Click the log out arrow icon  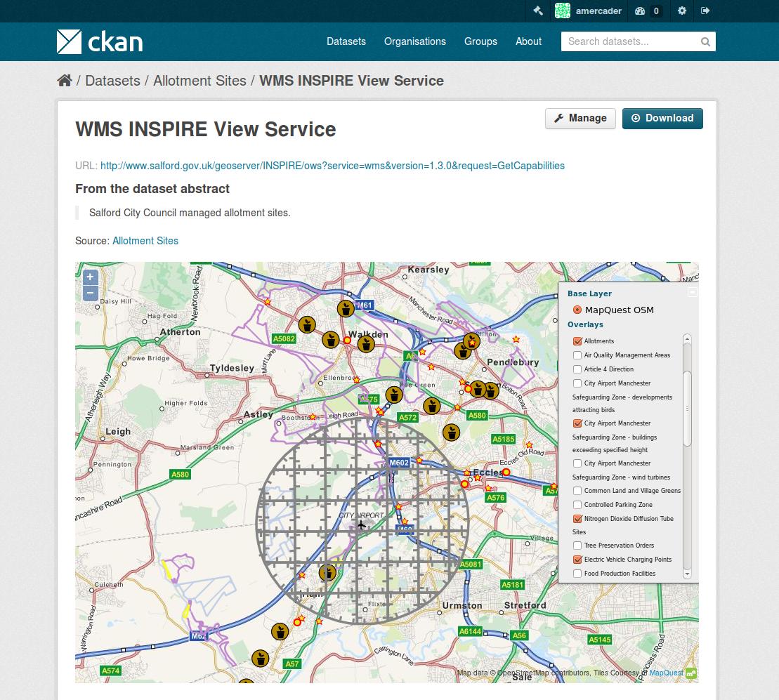(x=705, y=11)
